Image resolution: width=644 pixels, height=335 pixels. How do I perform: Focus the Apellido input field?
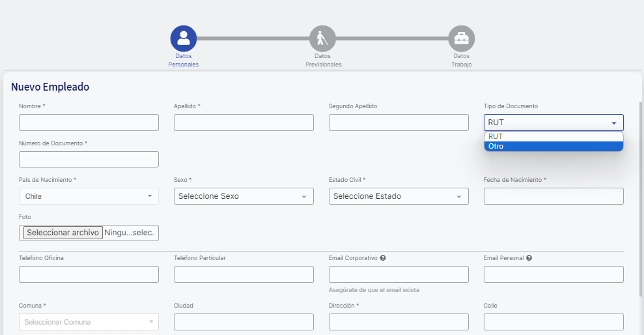coord(244,123)
